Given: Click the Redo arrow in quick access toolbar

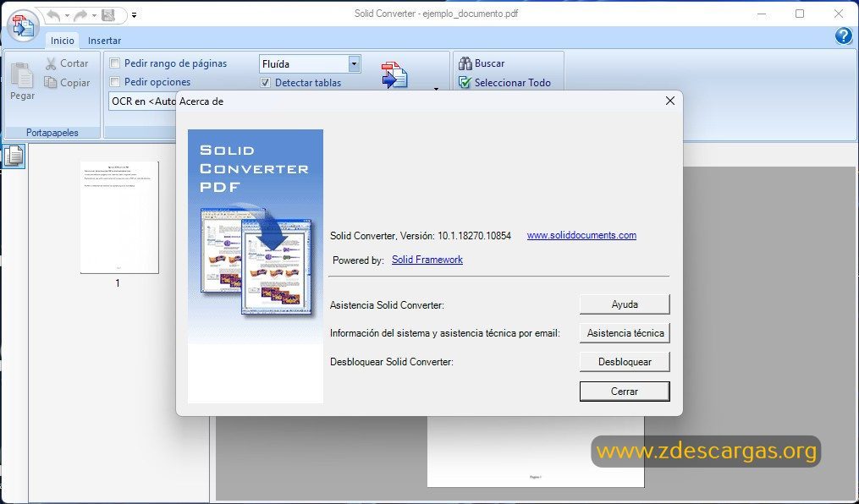Looking at the screenshot, I should pos(80,15).
